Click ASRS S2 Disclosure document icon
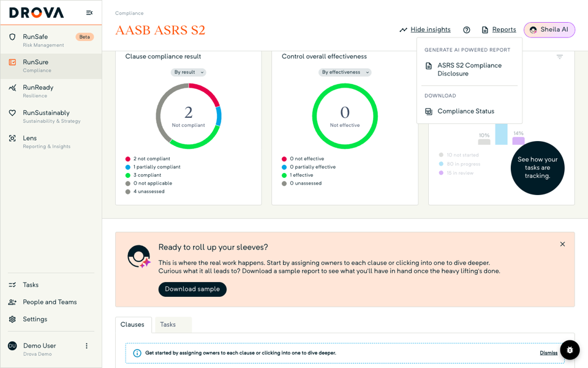Image resolution: width=588 pixels, height=368 pixels. pos(429,66)
